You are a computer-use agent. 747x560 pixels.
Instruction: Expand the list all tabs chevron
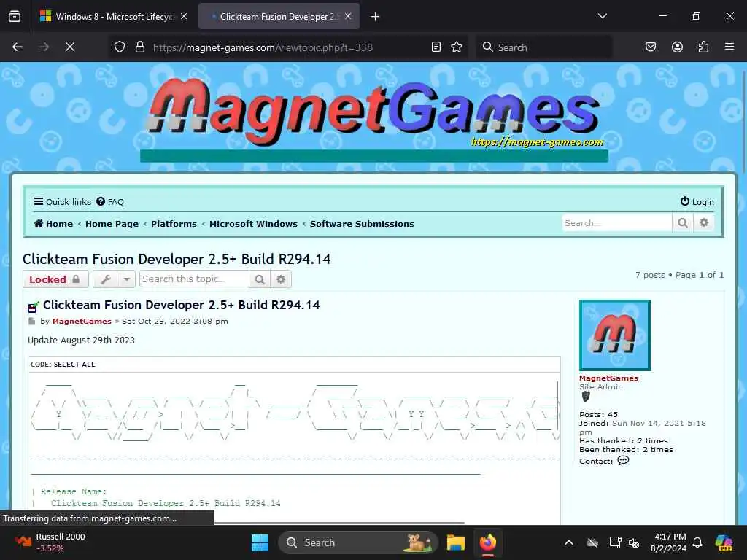(602, 16)
